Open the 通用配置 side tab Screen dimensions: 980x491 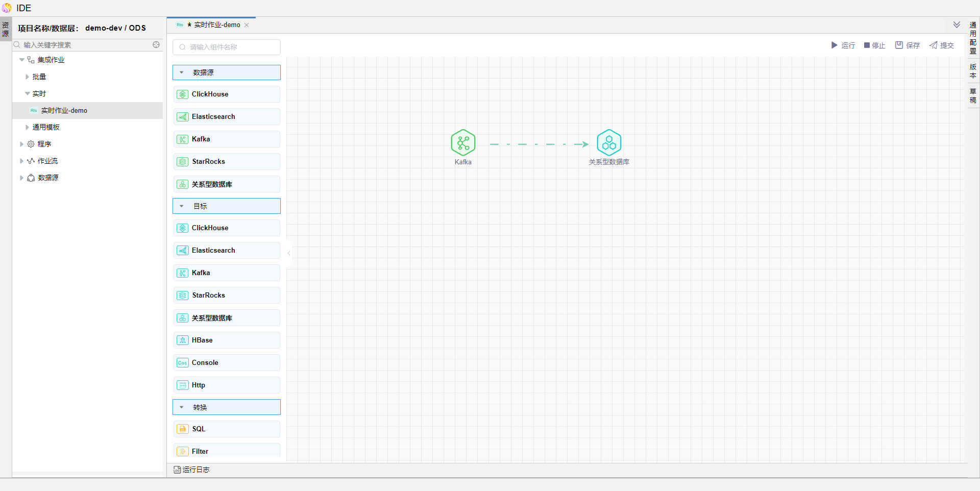click(x=973, y=38)
